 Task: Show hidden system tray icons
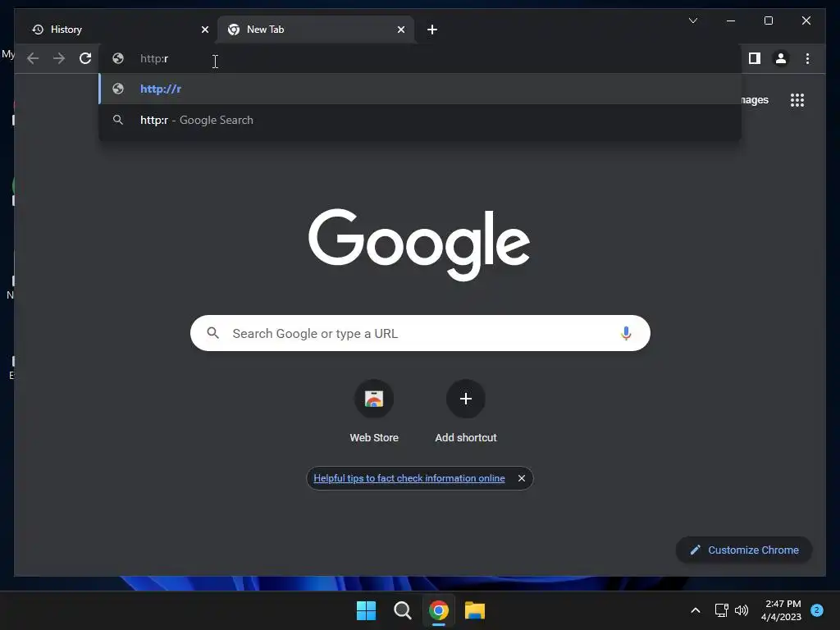696,610
